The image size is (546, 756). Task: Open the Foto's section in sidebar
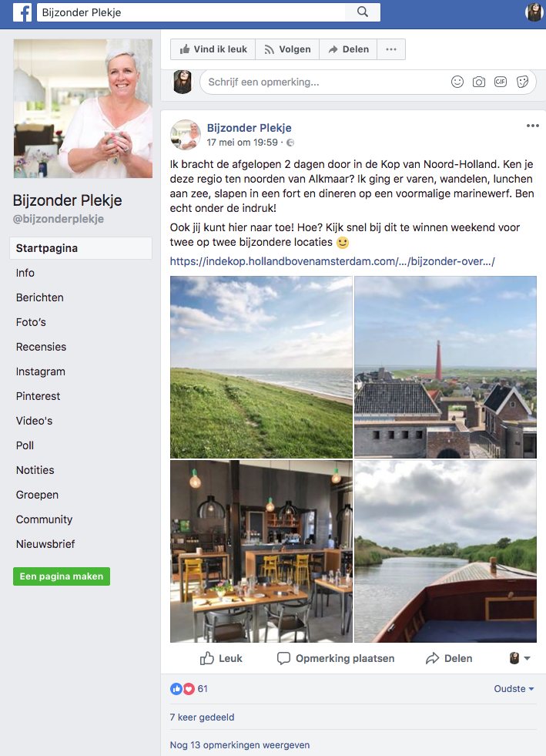tap(31, 322)
